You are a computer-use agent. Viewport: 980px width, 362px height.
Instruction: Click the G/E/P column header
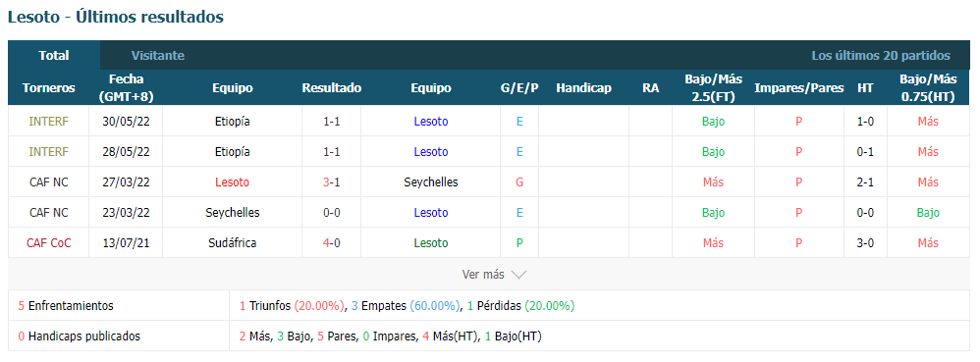[x=519, y=88]
